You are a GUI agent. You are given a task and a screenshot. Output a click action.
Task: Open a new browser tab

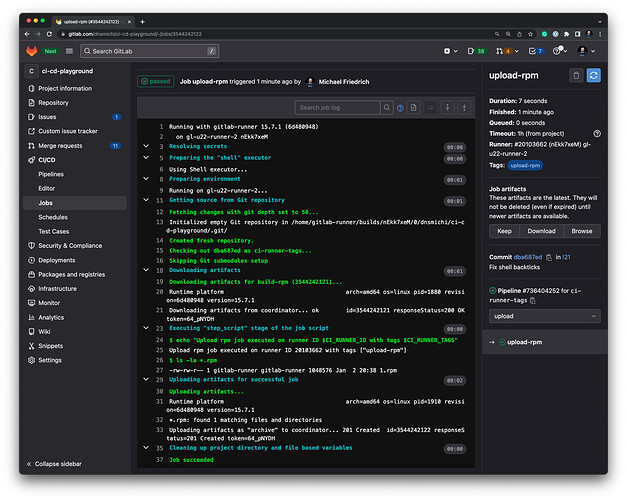pyautogui.click(x=142, y=22)
